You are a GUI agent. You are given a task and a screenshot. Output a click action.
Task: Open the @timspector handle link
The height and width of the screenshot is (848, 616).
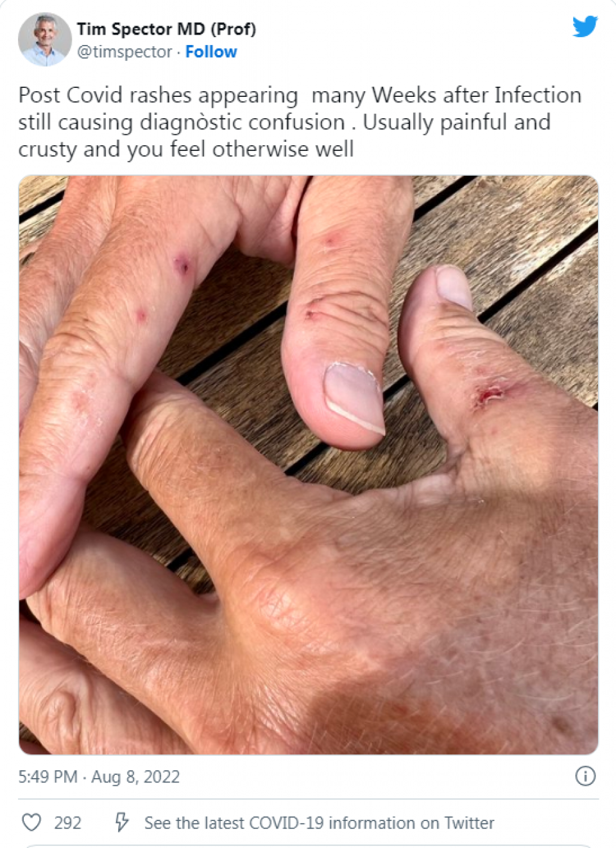[x=124, y=52]
